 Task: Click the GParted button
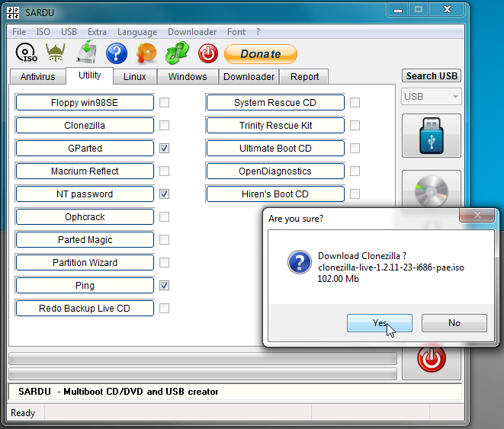click(85, 149)
